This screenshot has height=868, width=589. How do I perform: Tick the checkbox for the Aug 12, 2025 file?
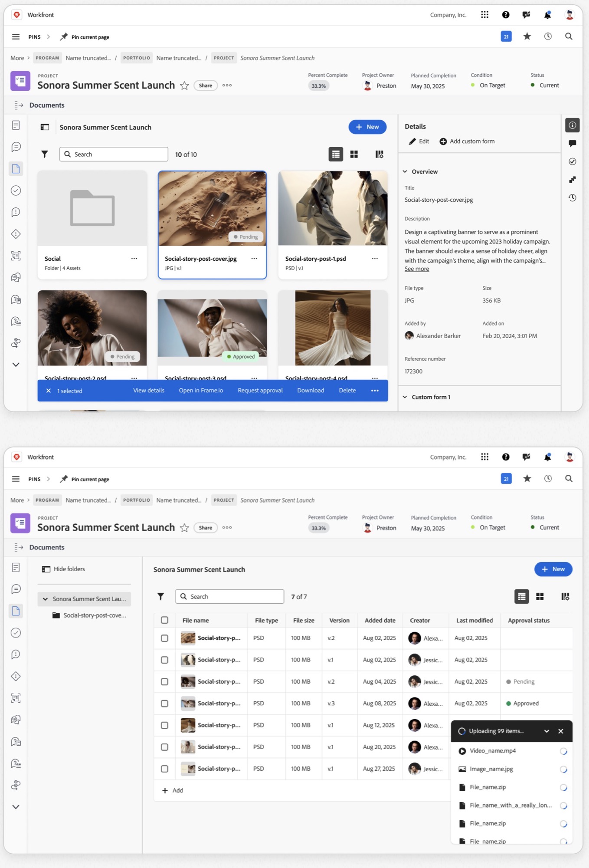click(164, 725)
